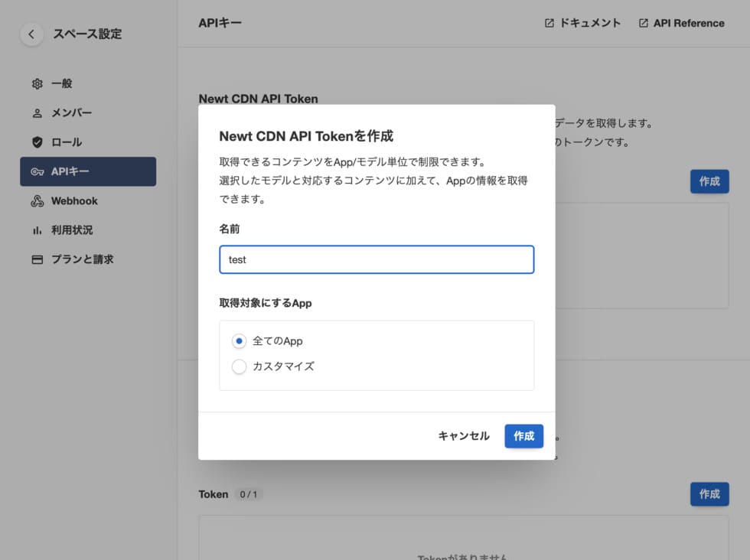Click 作成 button for Newt CDN API Token

point(709,181)
